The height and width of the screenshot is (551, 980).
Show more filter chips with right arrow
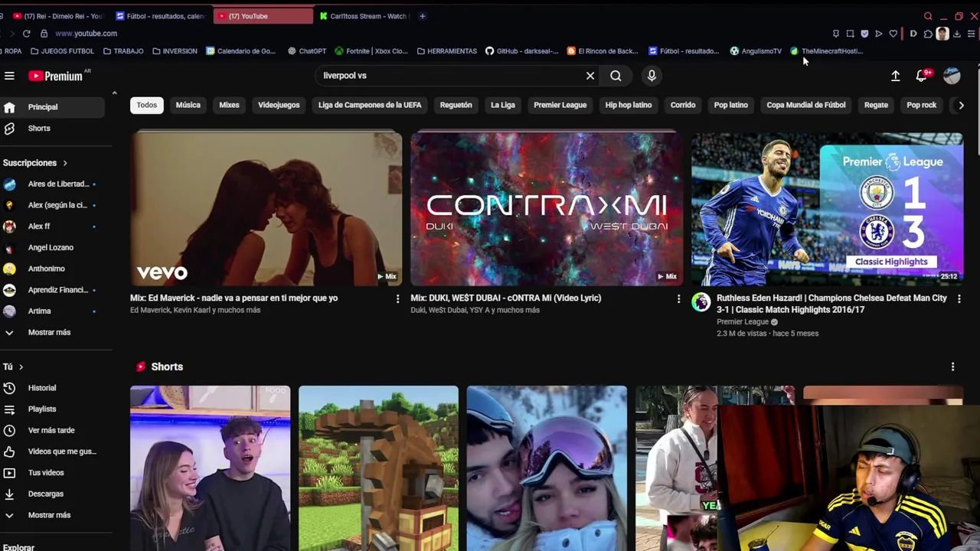click(x=961, y=105)
